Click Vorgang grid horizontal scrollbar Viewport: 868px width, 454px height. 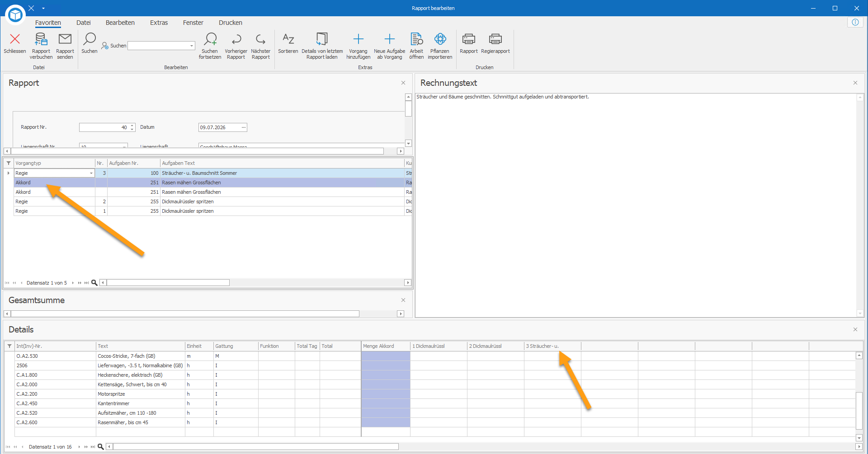pos(168,283)
